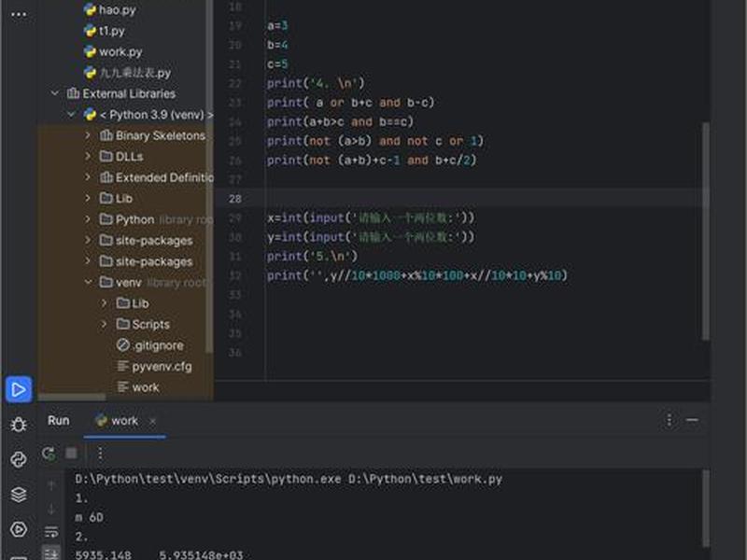Click the console vertical scrollbar

tap(707, 509)
